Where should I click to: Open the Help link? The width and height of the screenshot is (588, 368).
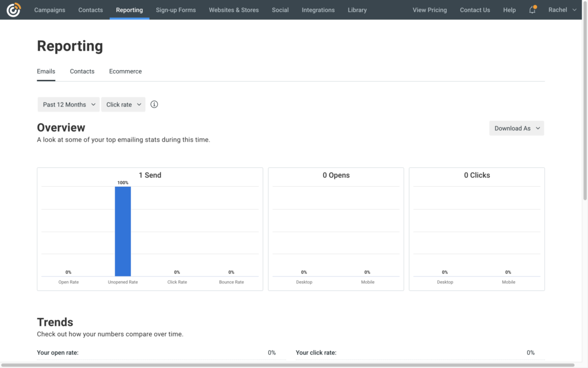(x=509, y=10)
